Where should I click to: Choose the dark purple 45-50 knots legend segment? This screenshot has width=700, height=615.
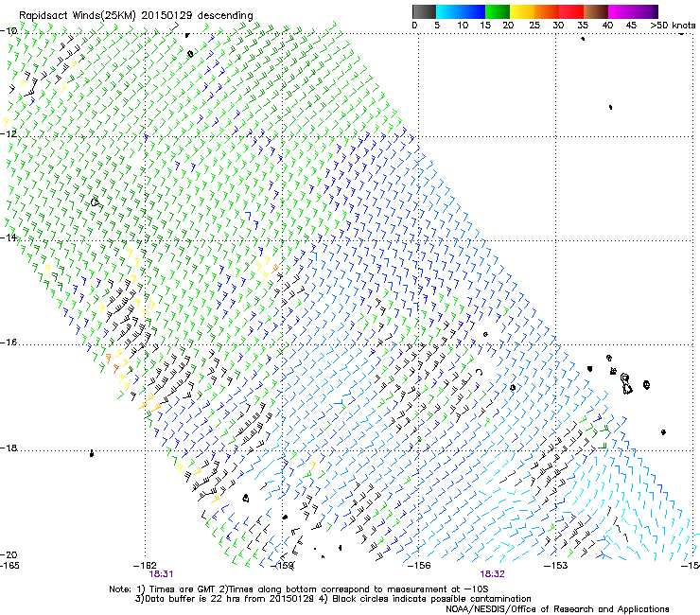(645, 11)
